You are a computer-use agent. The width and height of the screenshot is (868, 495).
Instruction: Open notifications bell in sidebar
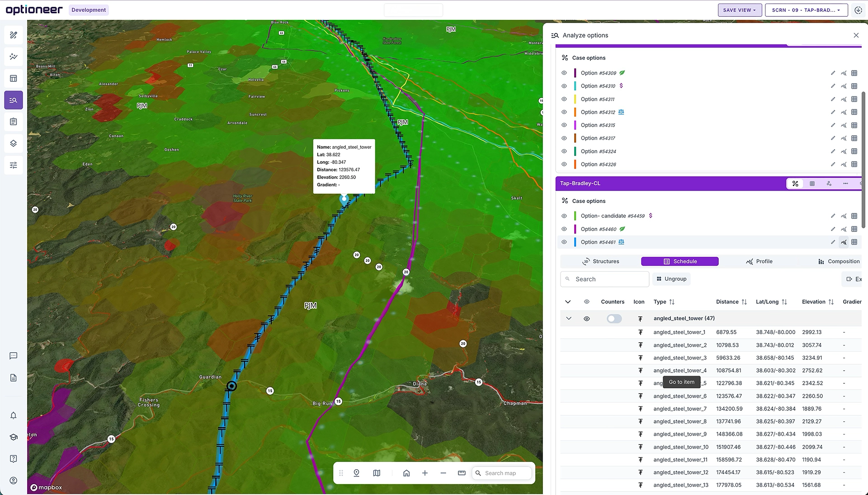tap(14, 415)
